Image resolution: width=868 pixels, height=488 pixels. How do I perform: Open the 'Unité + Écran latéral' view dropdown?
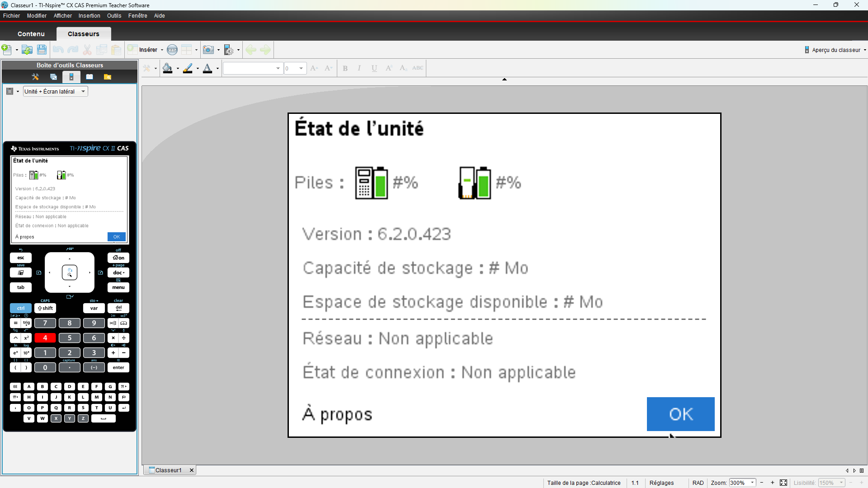coord(56,91)
